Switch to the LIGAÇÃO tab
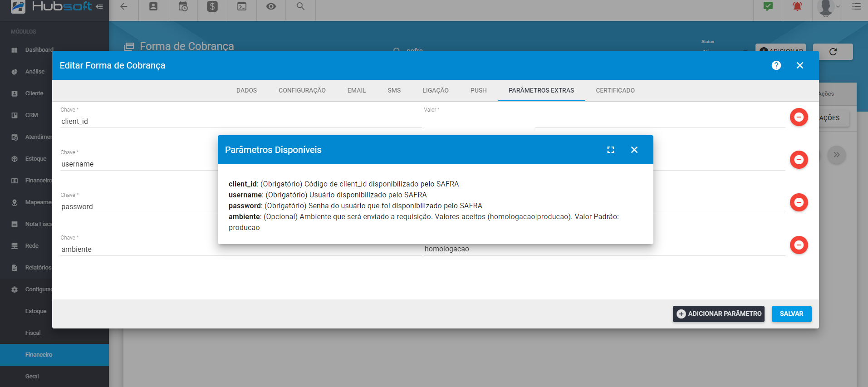Viewport: 868px width, 387px height. coord(436,90)
